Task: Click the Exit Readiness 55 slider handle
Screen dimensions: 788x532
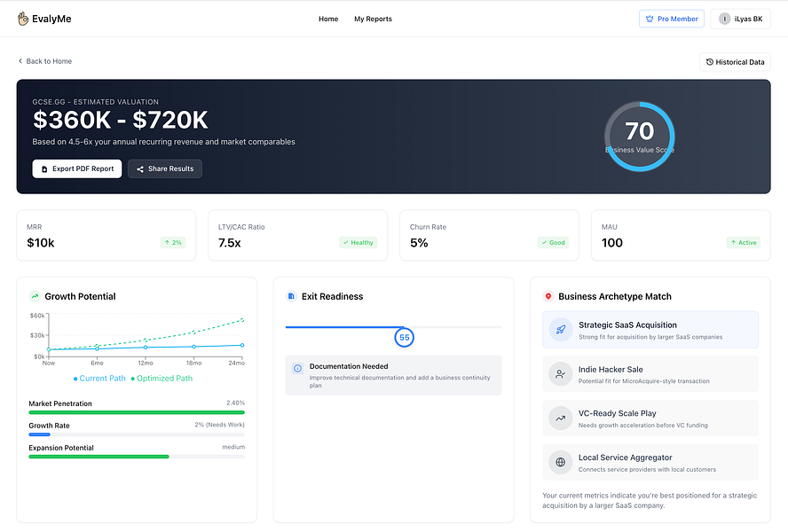Action: [405, 338]
